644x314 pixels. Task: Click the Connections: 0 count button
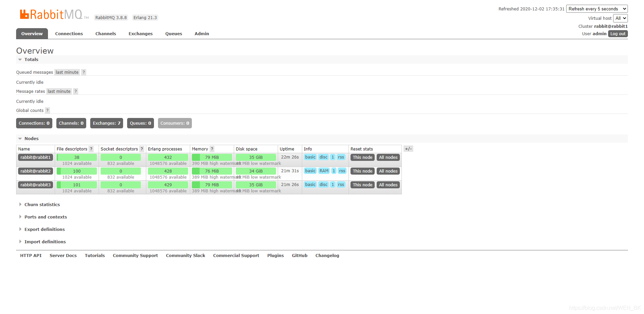pos(34,123)
